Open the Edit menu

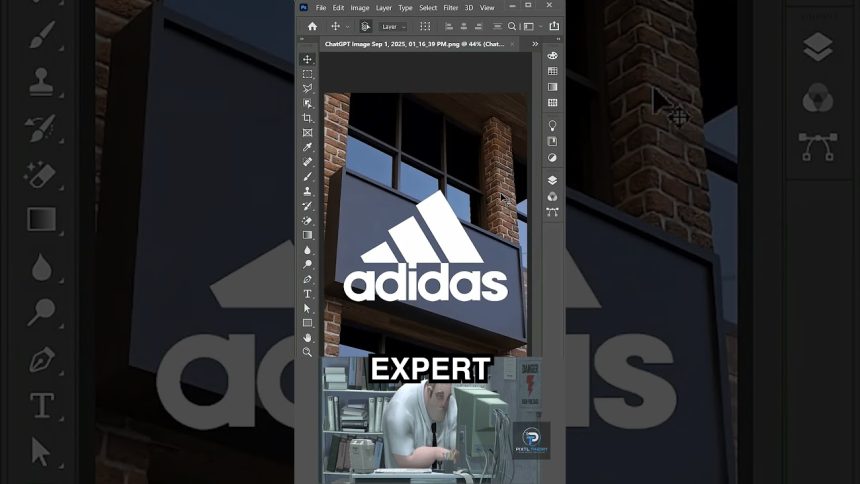click(338, 8)
